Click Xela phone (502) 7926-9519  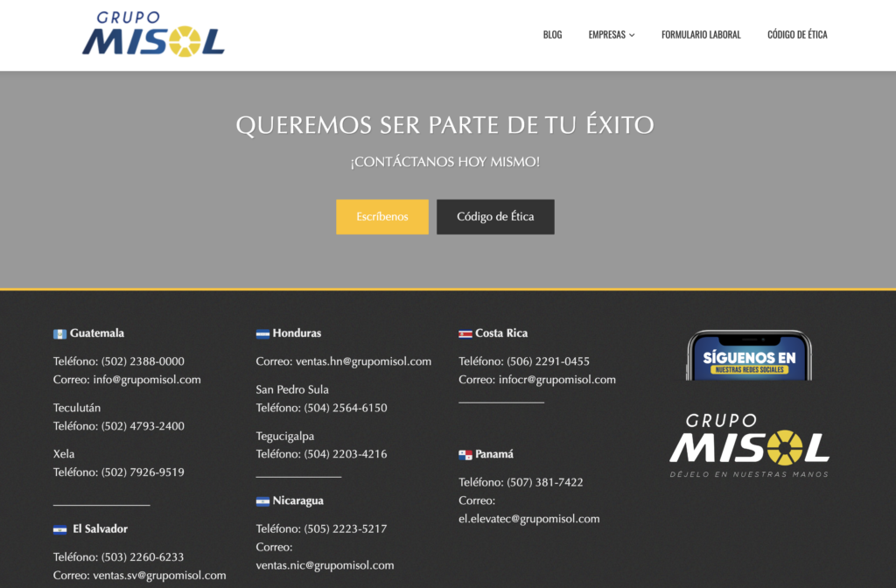coord(143,472)
